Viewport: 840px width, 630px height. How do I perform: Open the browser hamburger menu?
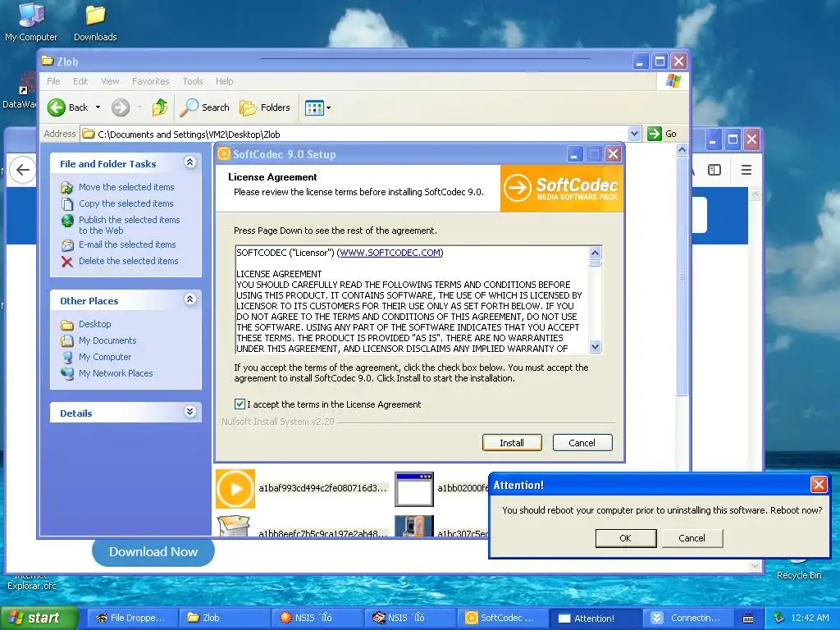tap(746, 171)
